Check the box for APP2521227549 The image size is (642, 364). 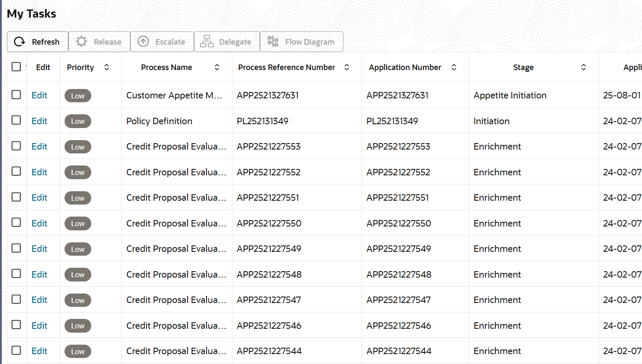[16, 248]
